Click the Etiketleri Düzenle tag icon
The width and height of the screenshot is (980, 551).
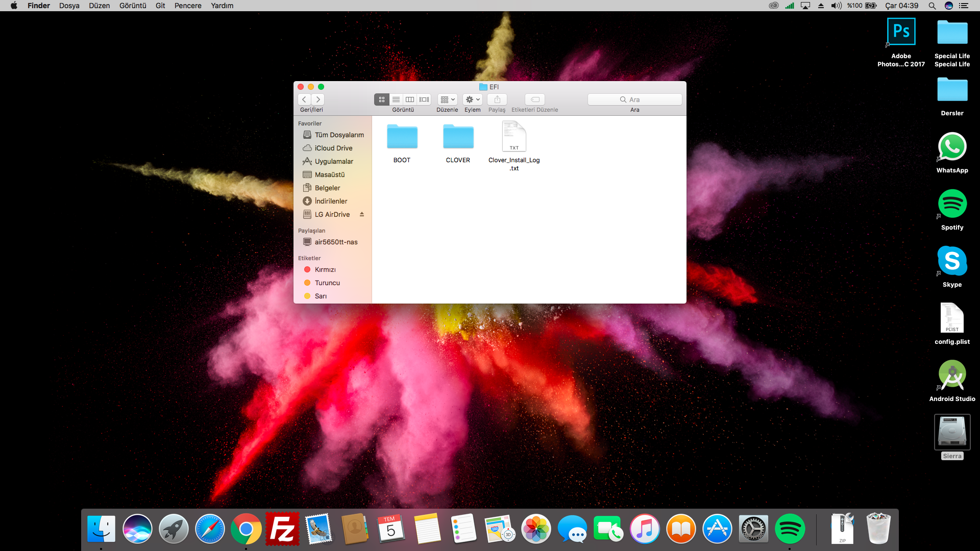(x=535, y=99)
